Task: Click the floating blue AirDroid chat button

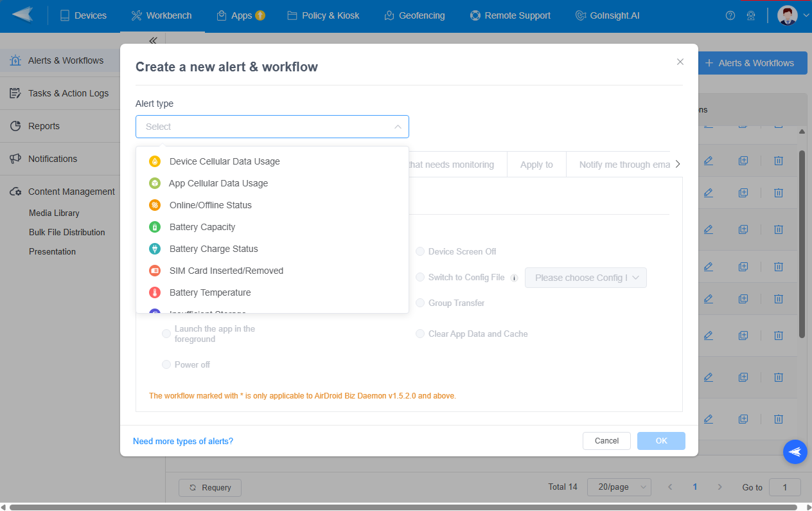Action: pos(795,452)
